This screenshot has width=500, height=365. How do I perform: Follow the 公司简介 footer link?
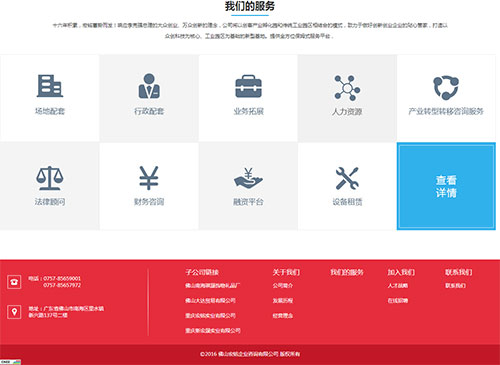pyautogui.click(x=283, y=286)
